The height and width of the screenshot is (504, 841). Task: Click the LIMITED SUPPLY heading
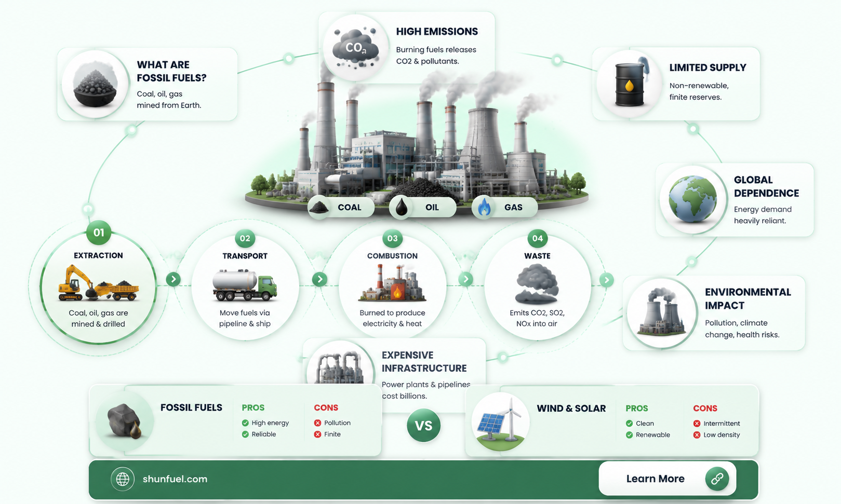pos(707,67)
